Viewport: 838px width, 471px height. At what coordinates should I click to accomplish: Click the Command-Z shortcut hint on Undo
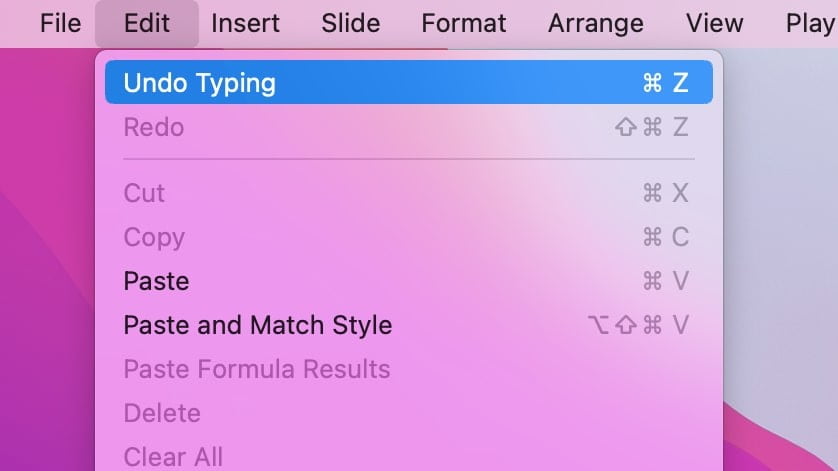665,83
